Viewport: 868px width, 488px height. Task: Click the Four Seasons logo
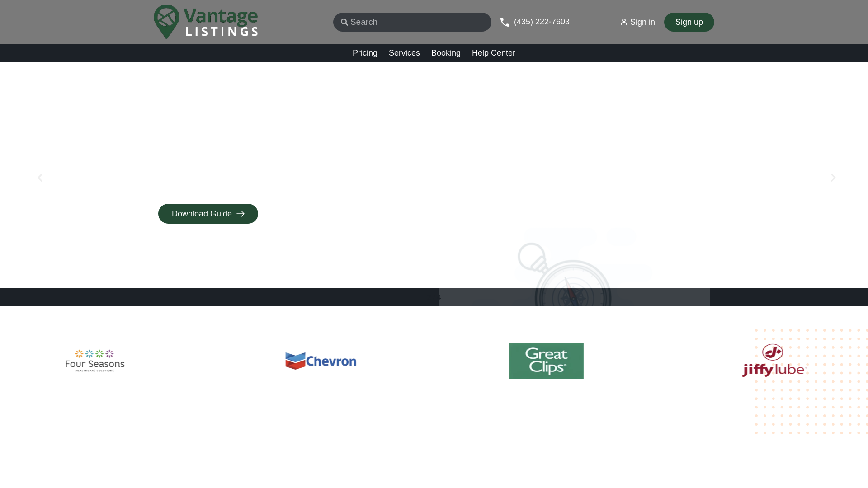95,361
